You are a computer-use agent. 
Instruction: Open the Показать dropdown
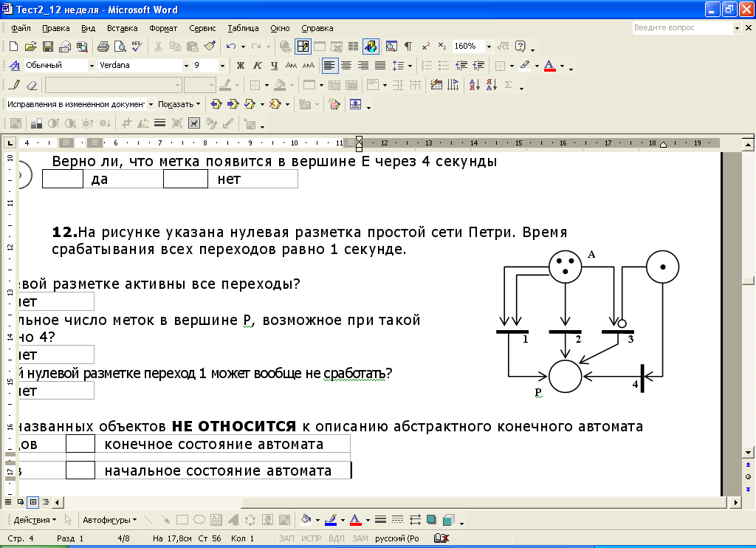(179, 104)
